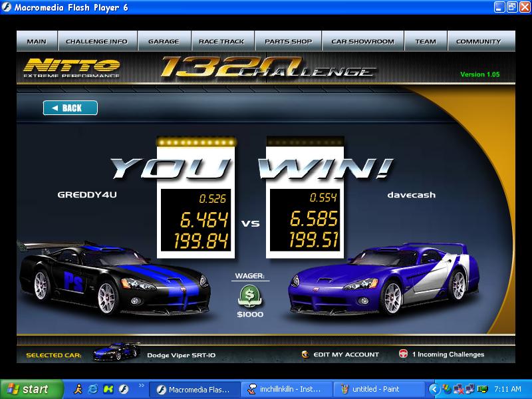The image size is (532, 399).
Task: Go back using the BACK button
Action: tap(70, 108)
